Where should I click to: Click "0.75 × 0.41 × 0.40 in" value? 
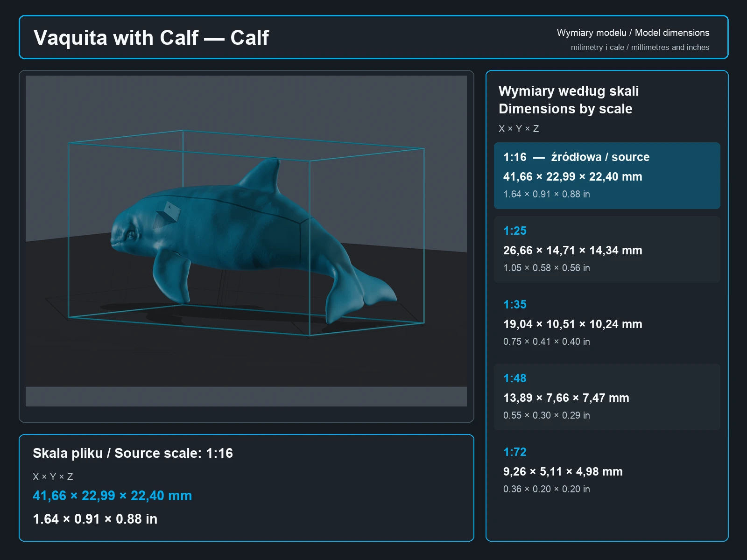point(547,342)
